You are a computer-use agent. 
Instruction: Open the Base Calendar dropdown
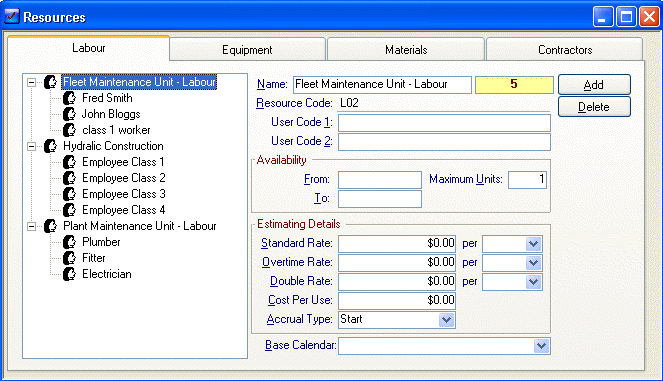pyautogui.click(x=542, y=346)
